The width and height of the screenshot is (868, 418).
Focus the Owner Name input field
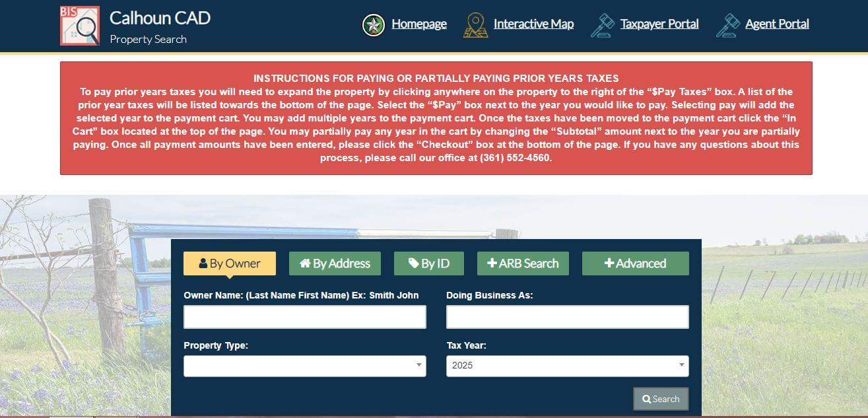304,317
